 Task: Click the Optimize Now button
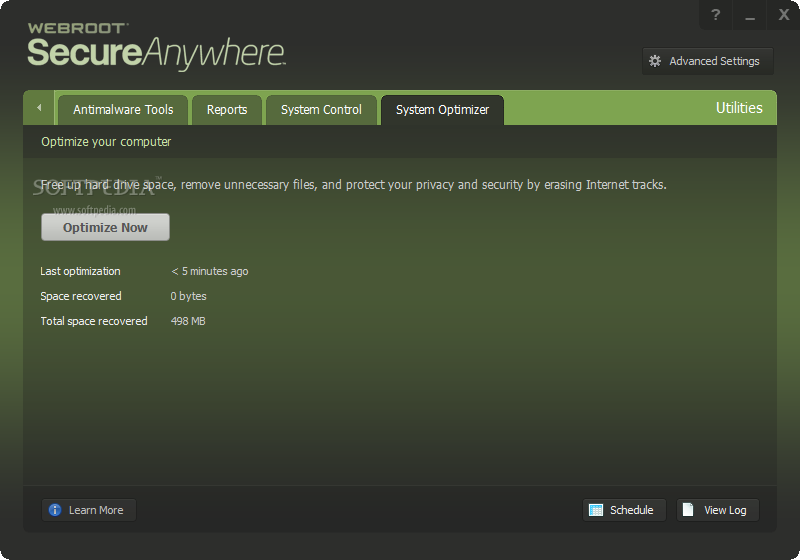(105, 227)
